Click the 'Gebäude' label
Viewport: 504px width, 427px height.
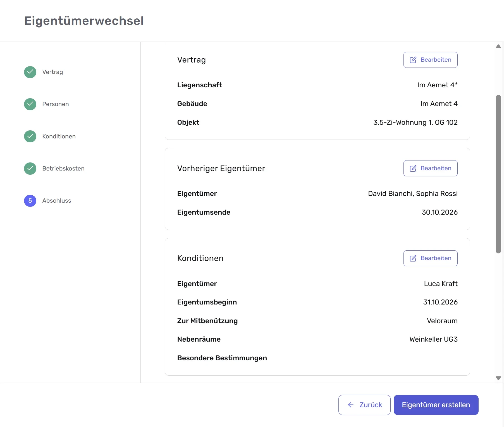click(192, 104)
